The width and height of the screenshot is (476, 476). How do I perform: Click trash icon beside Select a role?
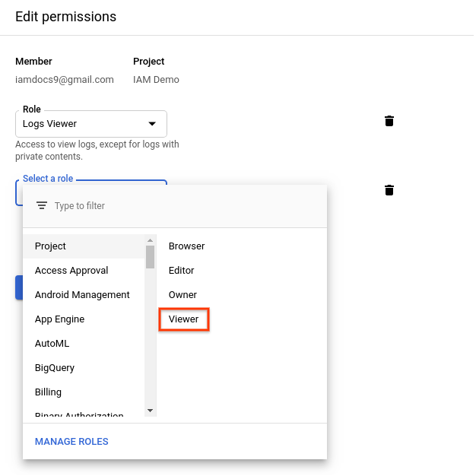(389, 190)
